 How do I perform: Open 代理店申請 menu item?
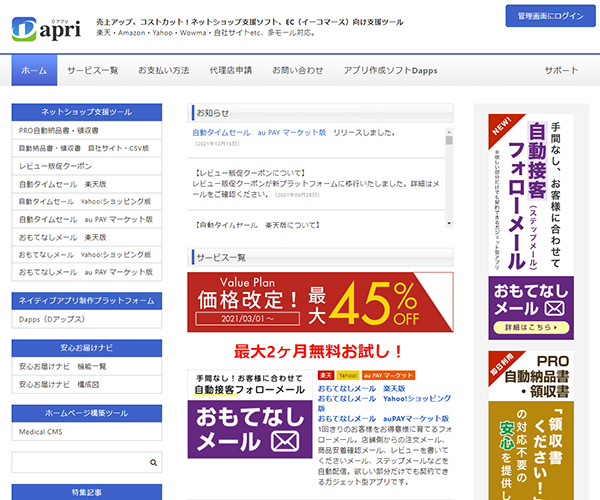(x=230, y=70)
